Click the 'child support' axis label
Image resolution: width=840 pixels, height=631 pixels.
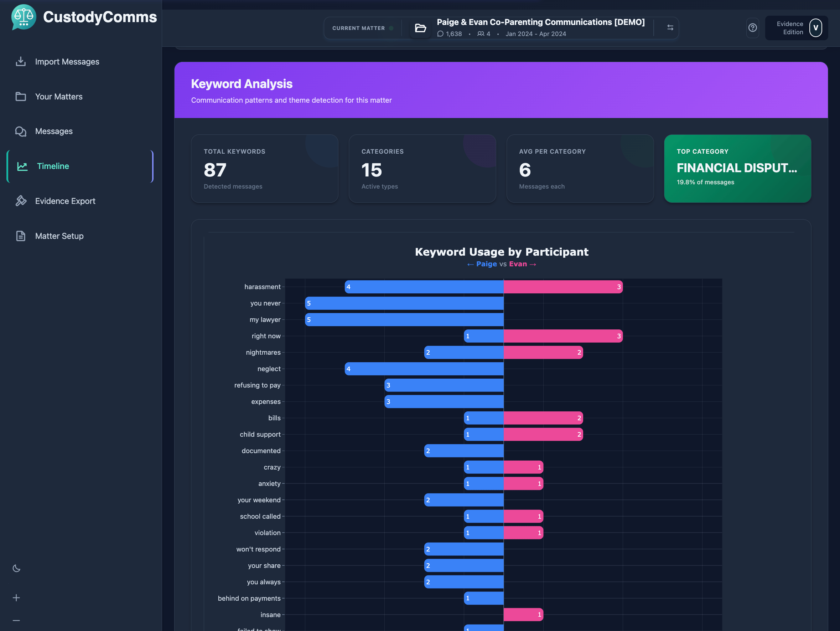[x=260, y=434]
